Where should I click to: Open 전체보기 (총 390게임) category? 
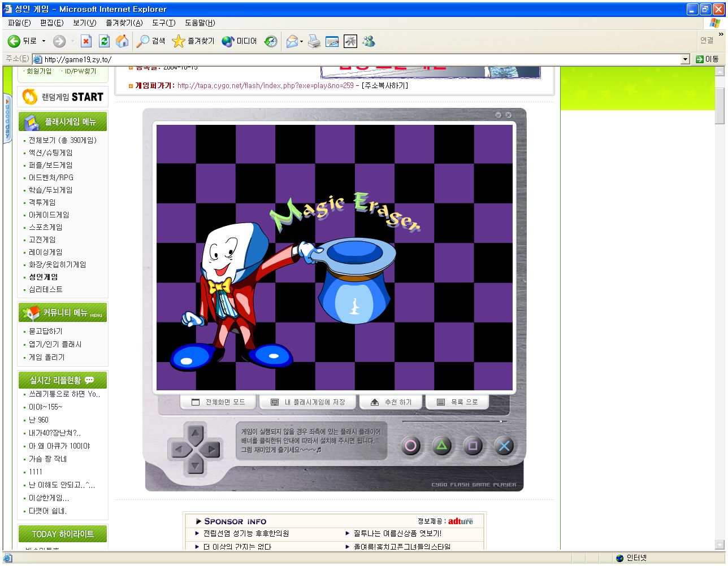click(x=63, y=140)
